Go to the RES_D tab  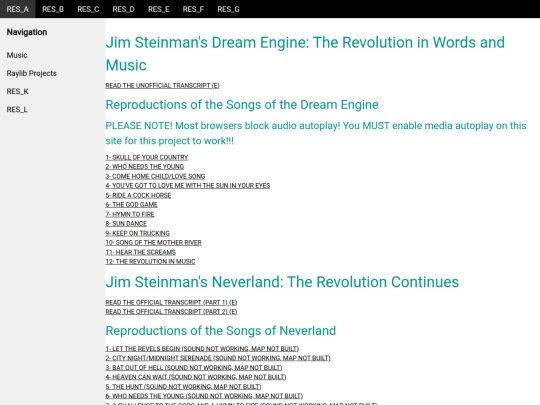(x=123, y=9)
